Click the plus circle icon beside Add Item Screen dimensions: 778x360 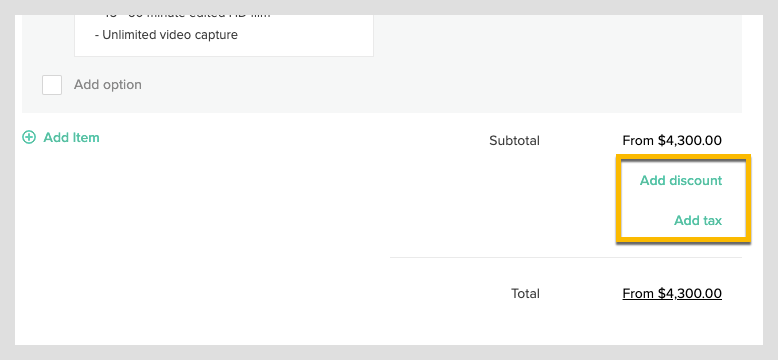tap(29, 137)
